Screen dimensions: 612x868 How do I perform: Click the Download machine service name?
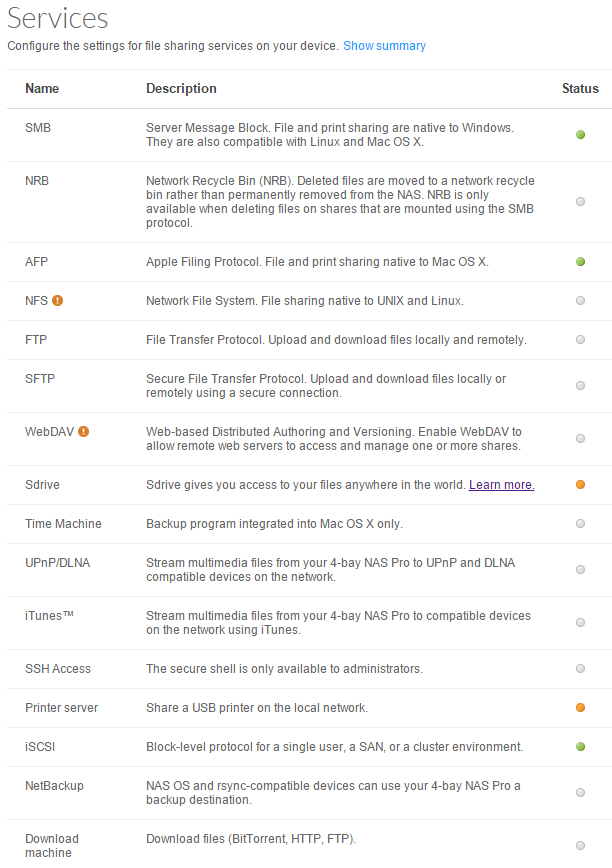coord(52,845)
